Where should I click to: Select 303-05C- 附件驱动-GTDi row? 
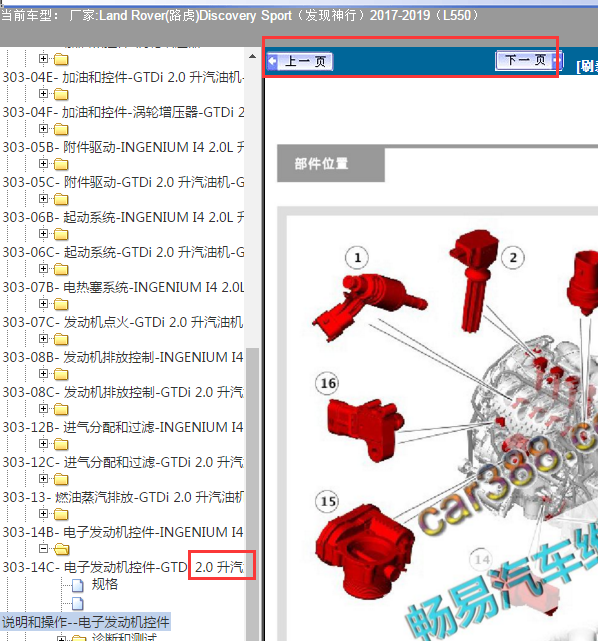123,182
